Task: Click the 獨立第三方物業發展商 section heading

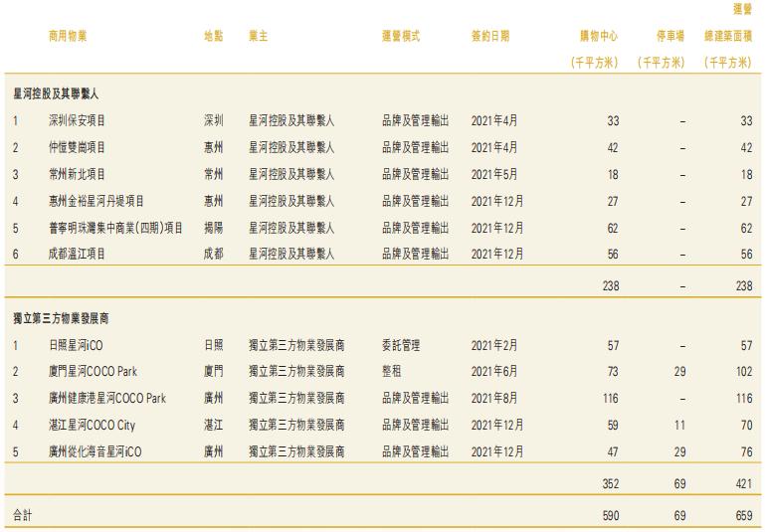Action: click(x=61, y=319)
